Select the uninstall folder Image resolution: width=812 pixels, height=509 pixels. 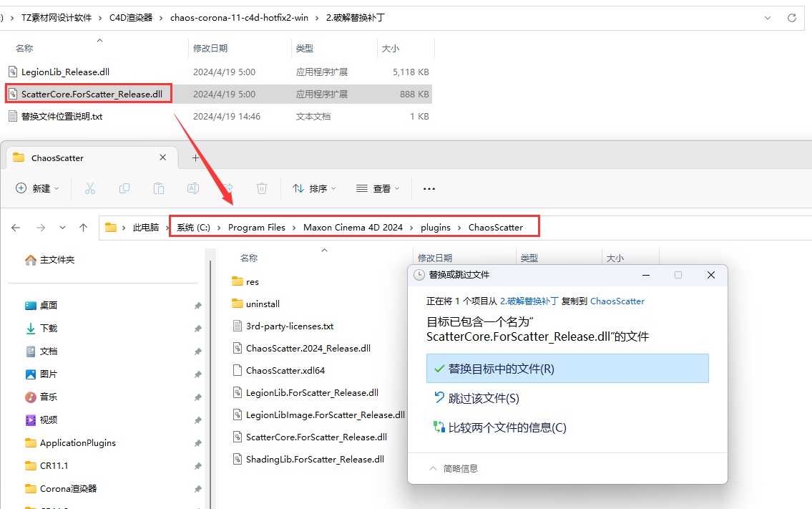click(x=256, y=304)
